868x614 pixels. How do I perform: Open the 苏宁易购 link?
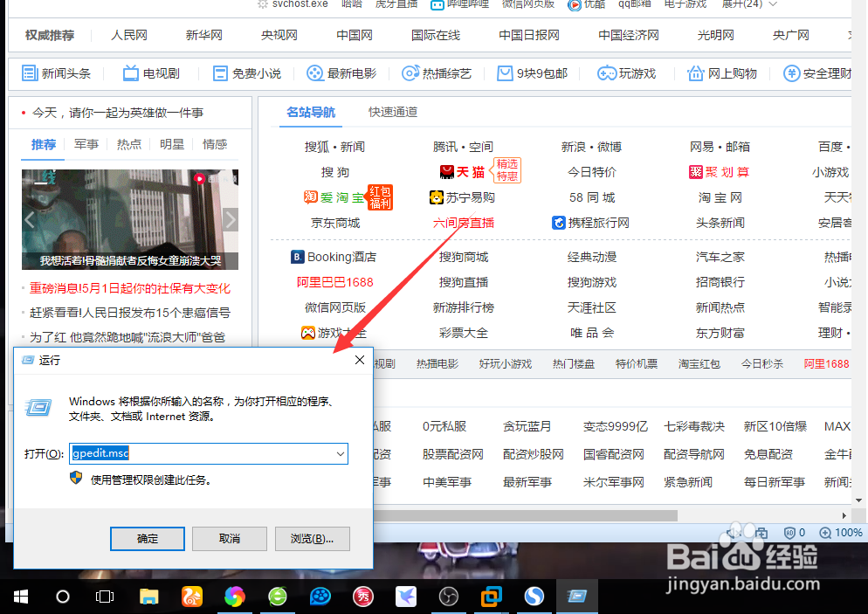[462, 197]
